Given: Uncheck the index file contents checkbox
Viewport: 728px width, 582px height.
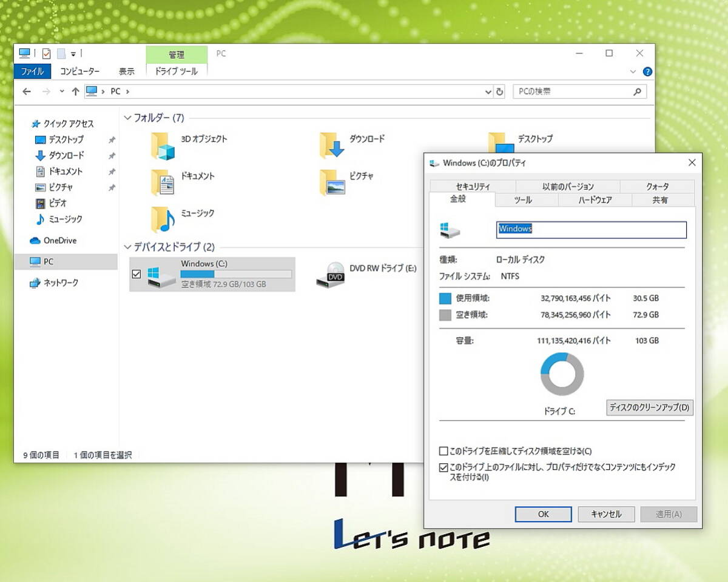Looking at the screenshot, I should pos(443,467).
